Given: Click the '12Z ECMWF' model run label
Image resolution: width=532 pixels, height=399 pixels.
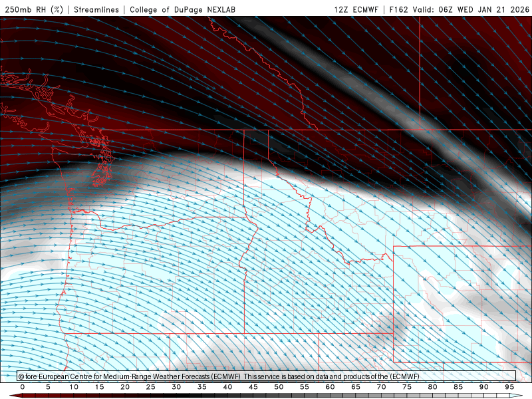Looking at the screenshot, I should tap(356, 9).
